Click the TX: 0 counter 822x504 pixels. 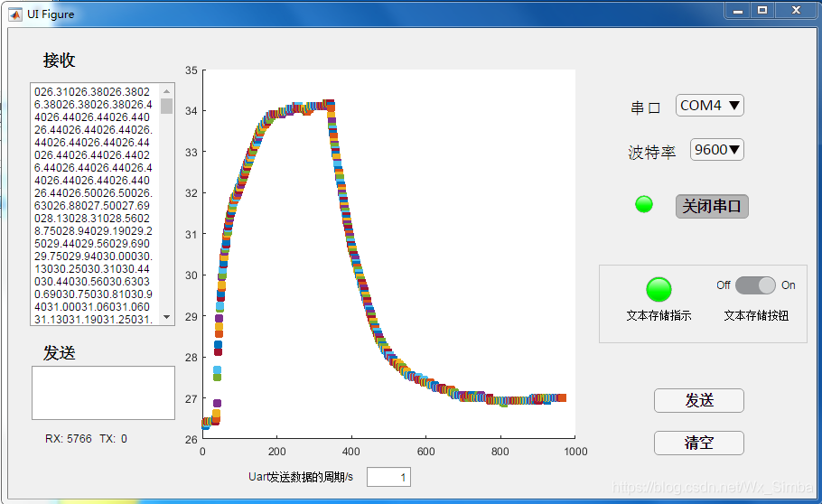[113, 439]
